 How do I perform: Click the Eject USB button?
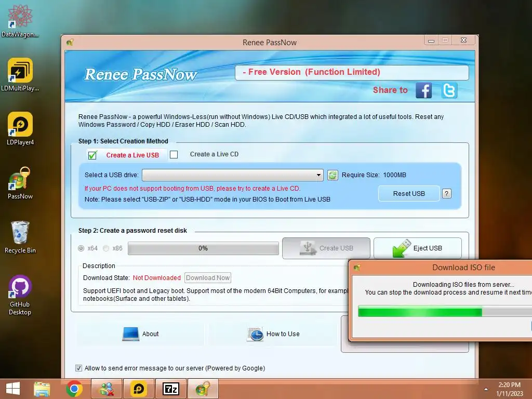point(418,248)
